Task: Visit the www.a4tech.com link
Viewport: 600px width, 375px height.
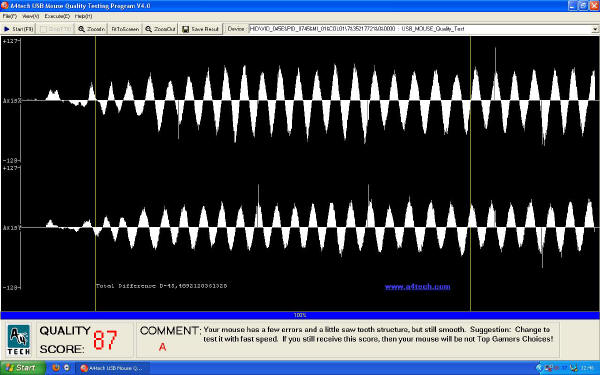Action: click(x=417, y=287)
